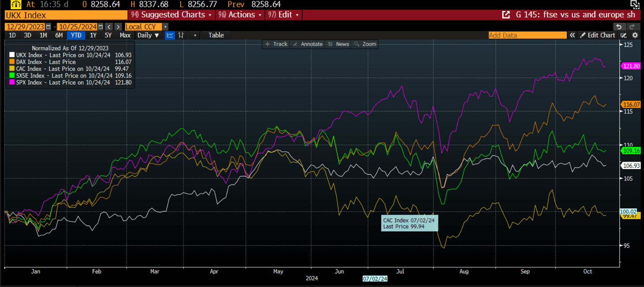Switch range to 6M
644x287 pixels.
59,35
